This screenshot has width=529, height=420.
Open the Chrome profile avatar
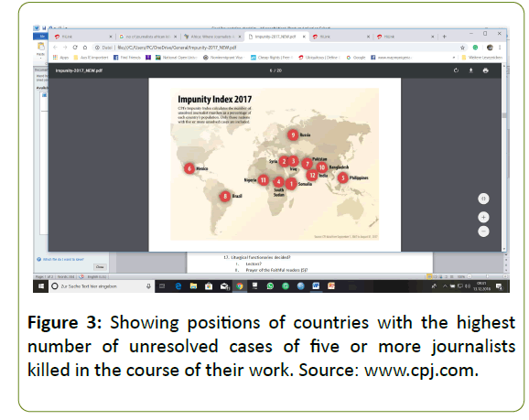coord(490,48)
